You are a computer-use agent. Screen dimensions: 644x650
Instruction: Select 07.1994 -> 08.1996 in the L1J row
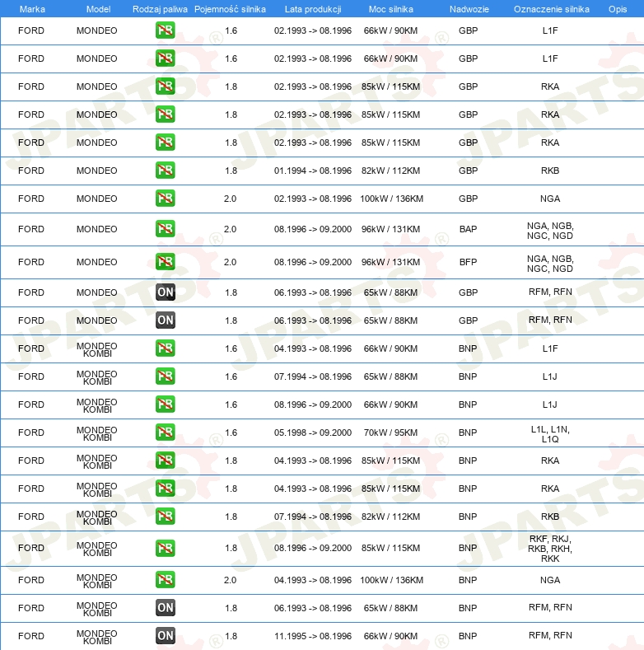(313, 376)
